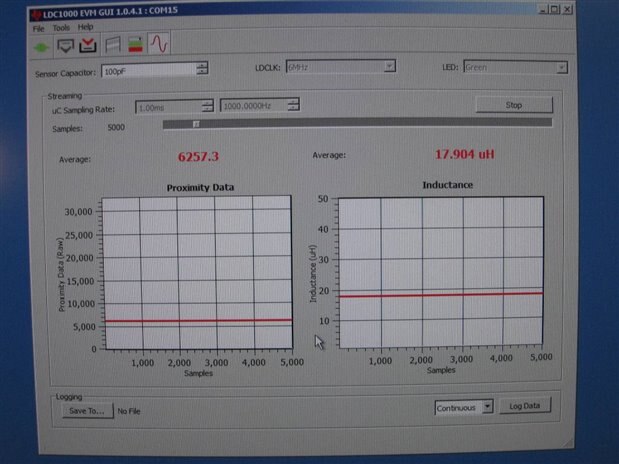Click the Sensor Capacitor spinner arrows
This screenshot has width=619, height=464.
tap(202, 68)
